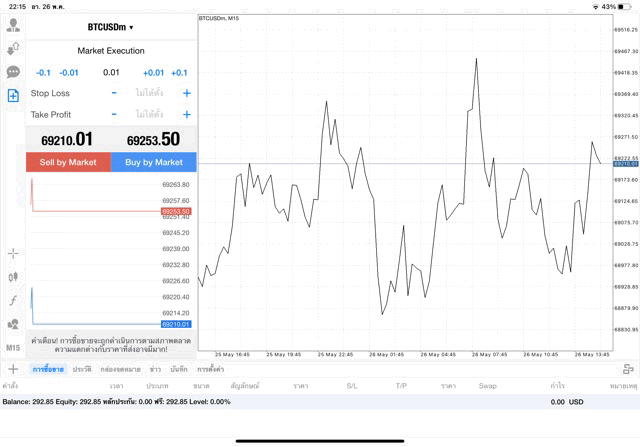Click the T/P column header

click(401, 386)
